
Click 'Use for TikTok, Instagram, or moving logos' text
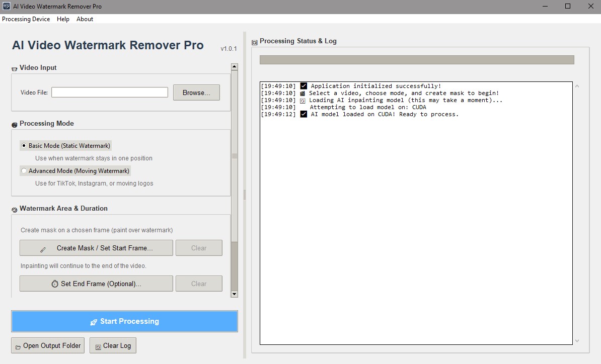click(94, 184)
